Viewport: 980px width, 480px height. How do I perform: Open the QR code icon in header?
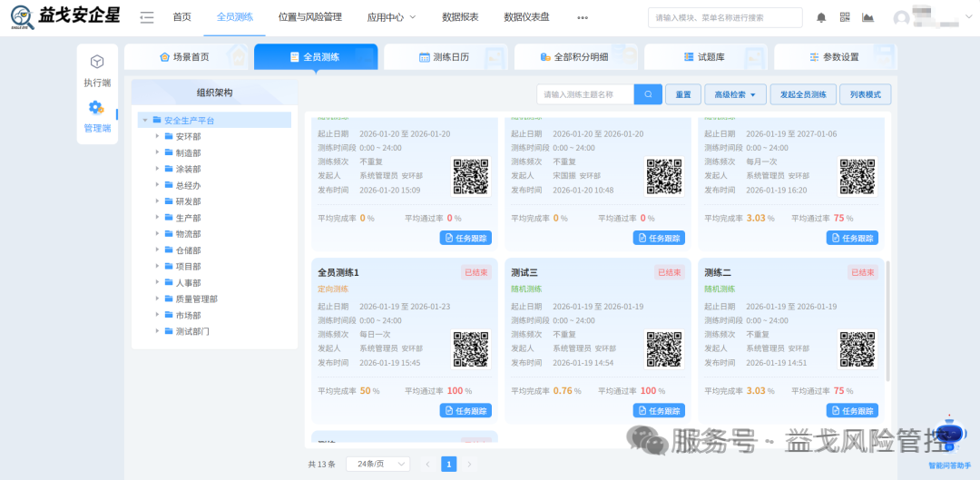(x=845, y=17)
